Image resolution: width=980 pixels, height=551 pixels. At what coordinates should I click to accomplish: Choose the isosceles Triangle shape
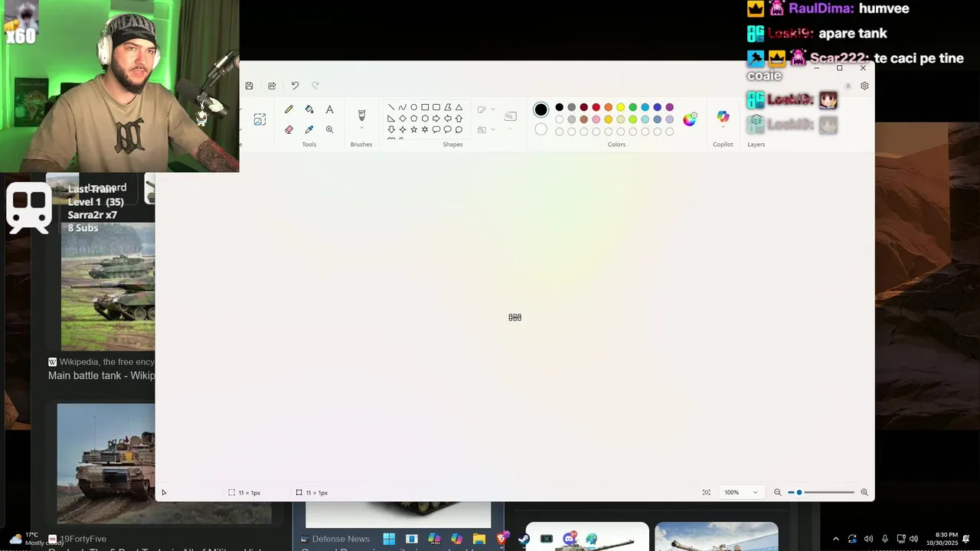click(x=459, y=107)
